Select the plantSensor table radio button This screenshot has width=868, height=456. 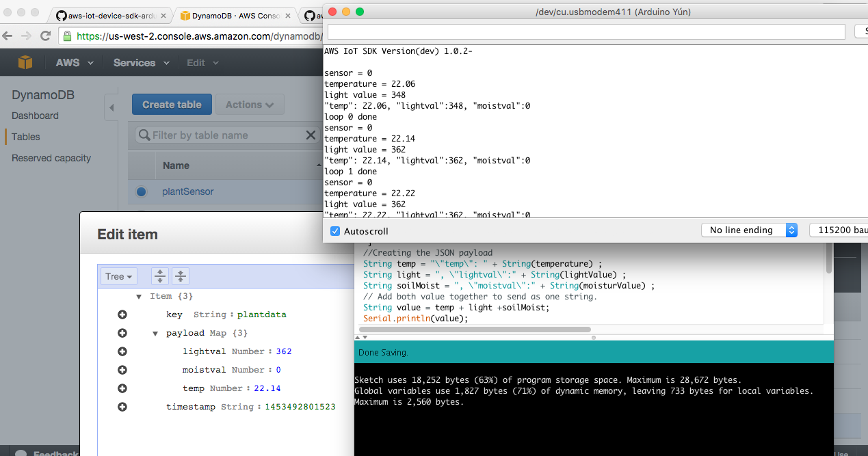point(141,192)
